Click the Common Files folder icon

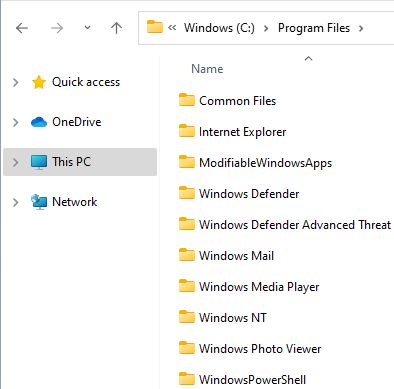(x=187, y=100)
